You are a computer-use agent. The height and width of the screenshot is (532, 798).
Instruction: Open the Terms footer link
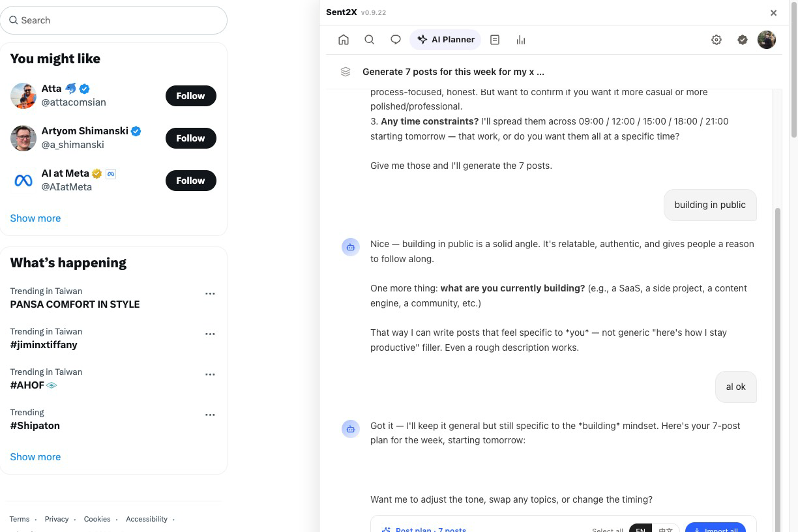pyautogui.click(x=20, y=519)
